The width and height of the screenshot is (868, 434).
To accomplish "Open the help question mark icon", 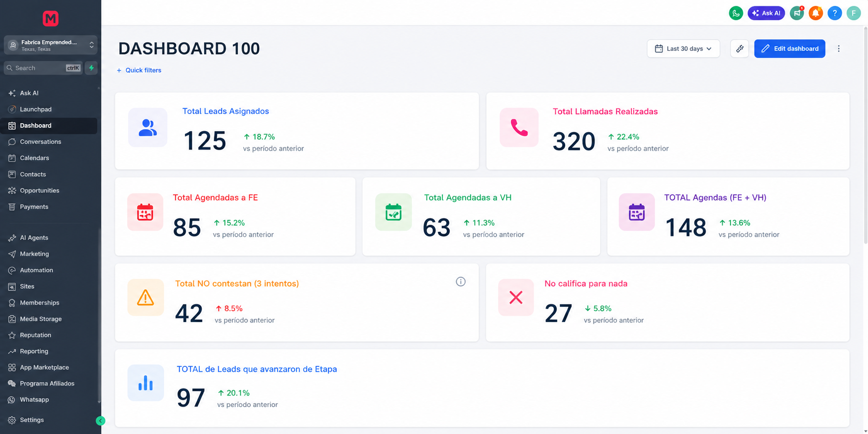I will tap(834, 13).
